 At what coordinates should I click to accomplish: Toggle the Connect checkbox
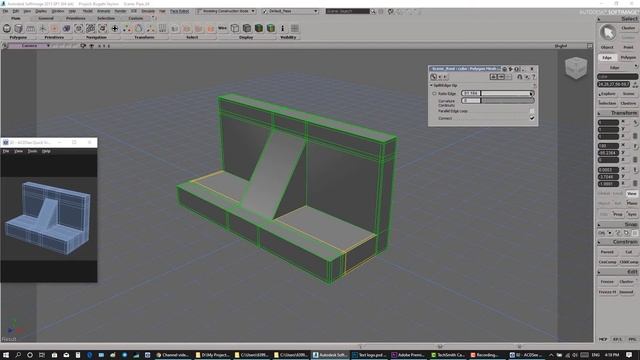point(532,118)
